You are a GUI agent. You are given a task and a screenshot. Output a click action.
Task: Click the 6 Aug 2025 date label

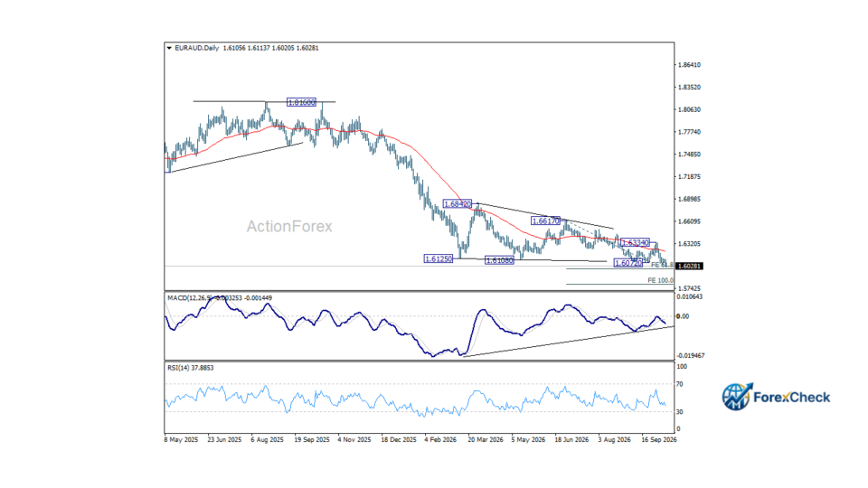click(x=268, y=440)
